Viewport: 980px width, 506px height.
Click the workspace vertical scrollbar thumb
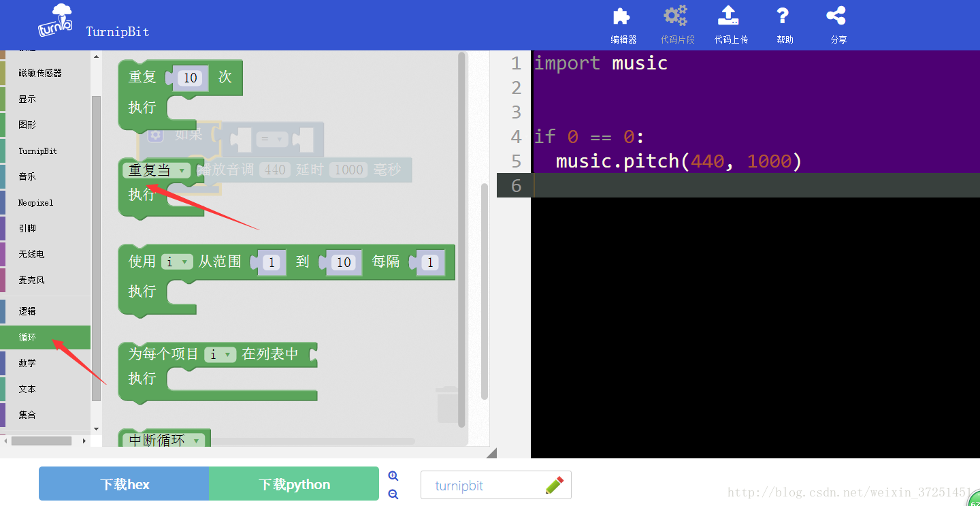tap(485, 291)
